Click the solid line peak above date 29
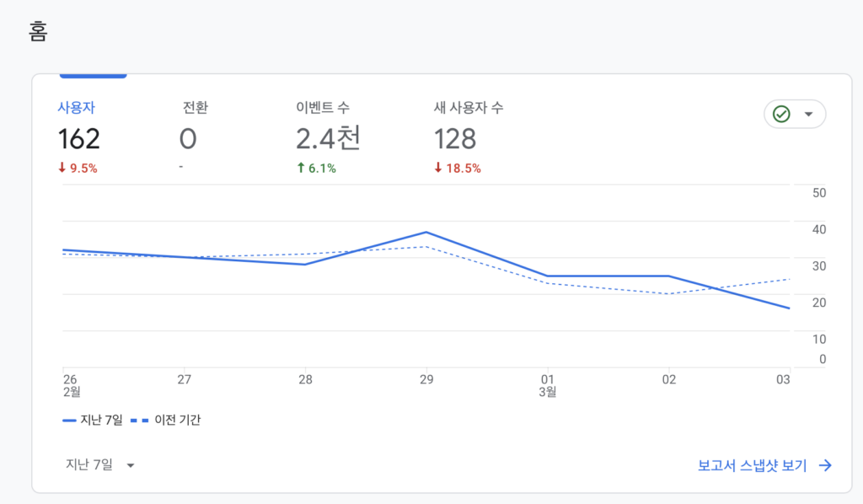The image size is (863, 504). pos(426,232)
